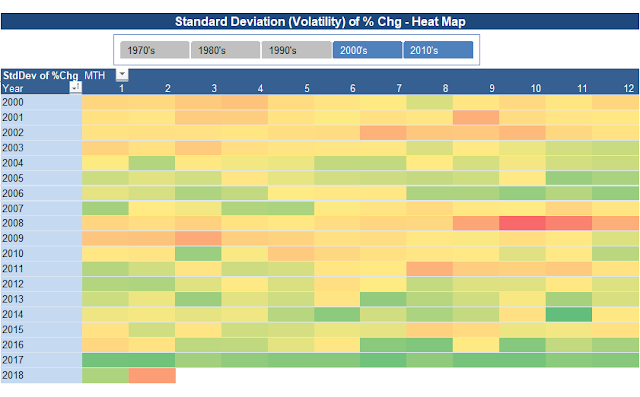Open the Year sort filter dropdown

coord(76,88)
